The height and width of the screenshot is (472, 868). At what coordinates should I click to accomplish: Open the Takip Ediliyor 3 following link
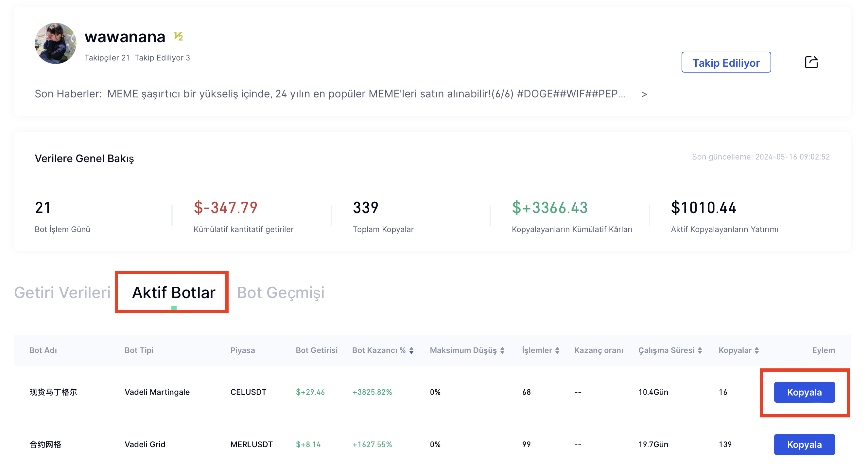click(x=162, y=58)
